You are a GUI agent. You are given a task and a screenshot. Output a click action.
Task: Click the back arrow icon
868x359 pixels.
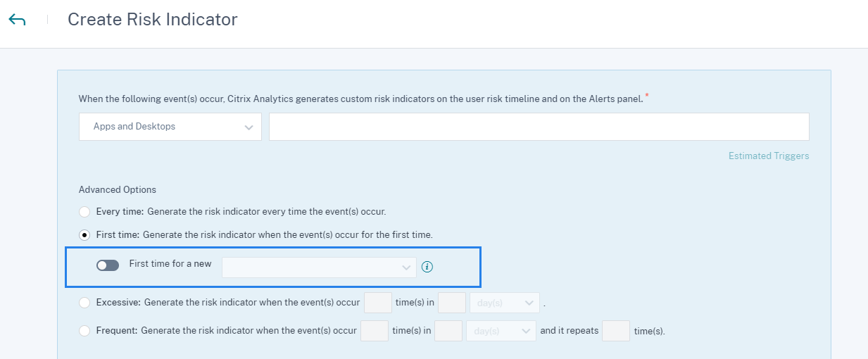pos(17,20)
